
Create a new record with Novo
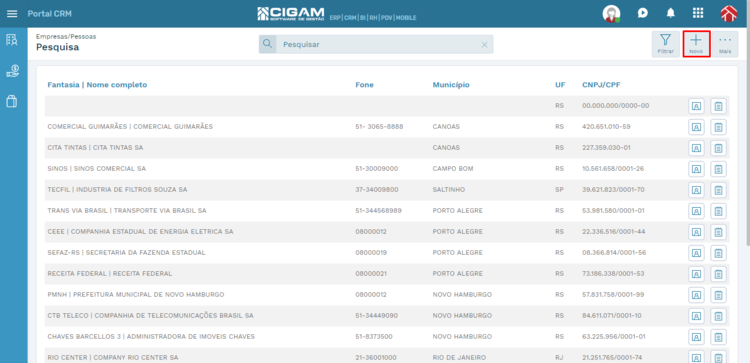pyautogui.click(x=696, y=44)
